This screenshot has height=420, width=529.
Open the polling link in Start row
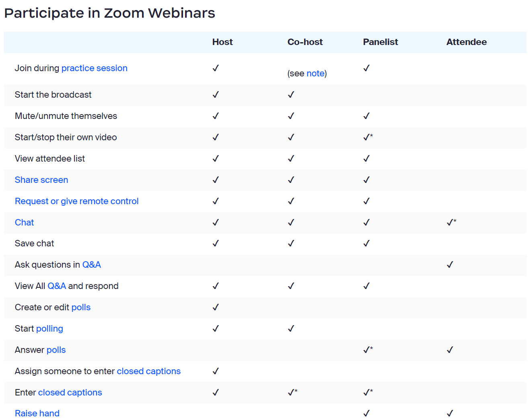point(49,328)
